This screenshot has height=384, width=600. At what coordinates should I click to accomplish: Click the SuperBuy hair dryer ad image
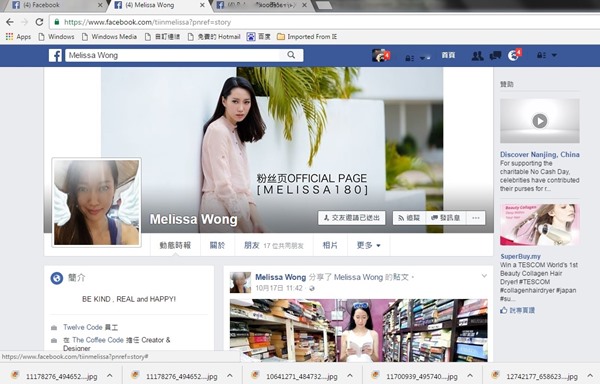[540, 225]
